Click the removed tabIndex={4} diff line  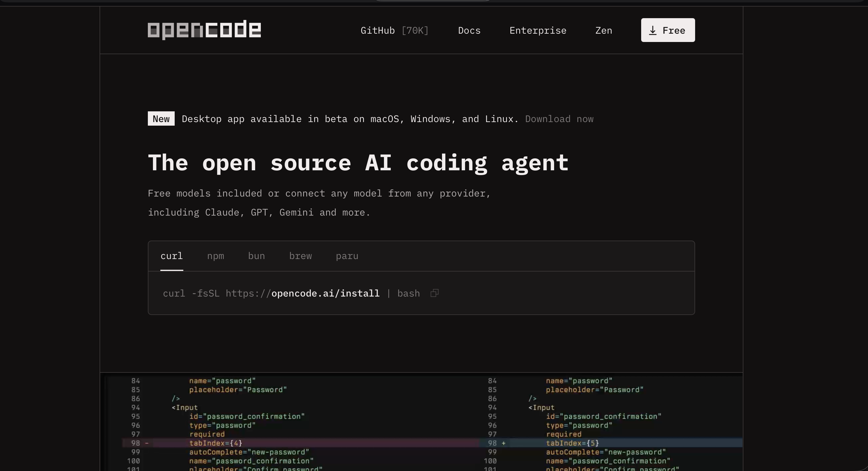(216, 443)
